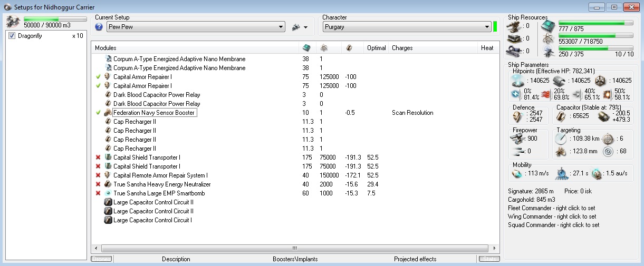Click the launcher hardpoints icon in Ship Resources
The height and width of the screenshot is (266, 644).
pyautogui.click(x=513, y=38)
